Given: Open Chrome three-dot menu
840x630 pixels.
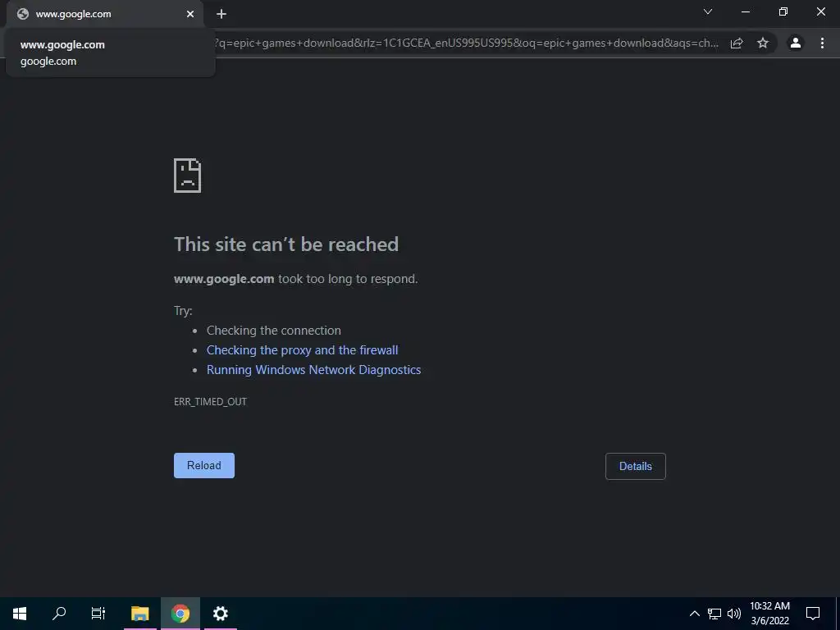Looking at the screenshot, I should (x=822, y=43).
